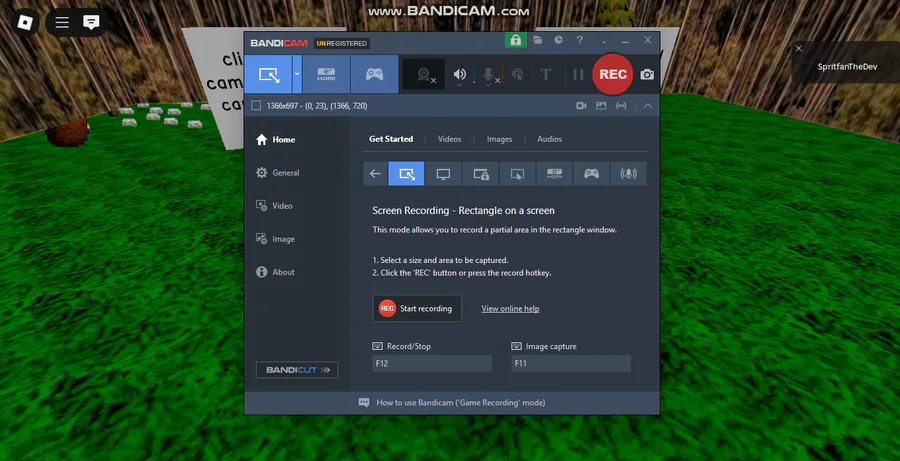Click the Pause recording button

pyautogui.click(x=578, y=74)
